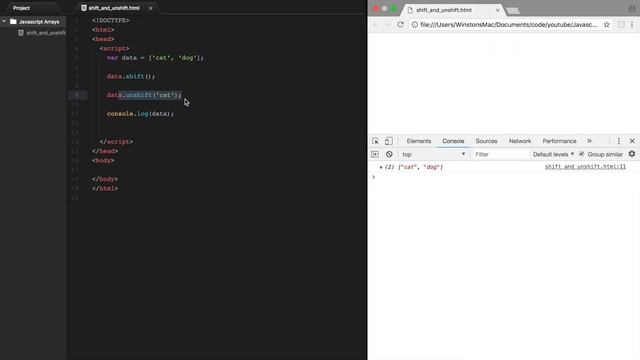The width and height of the screenshot is (640, 360).
Task: Open the Default levels dropdown
Action: click(553, 154)
